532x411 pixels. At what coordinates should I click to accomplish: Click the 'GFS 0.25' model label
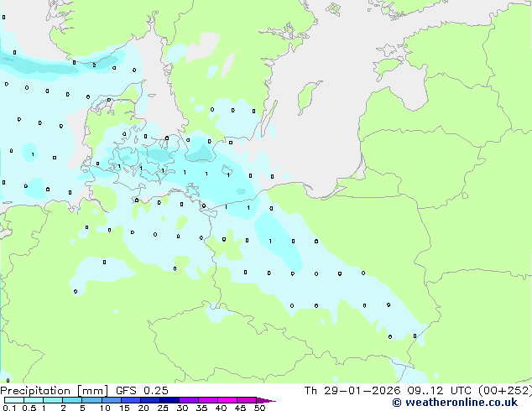tap(142, 391)
